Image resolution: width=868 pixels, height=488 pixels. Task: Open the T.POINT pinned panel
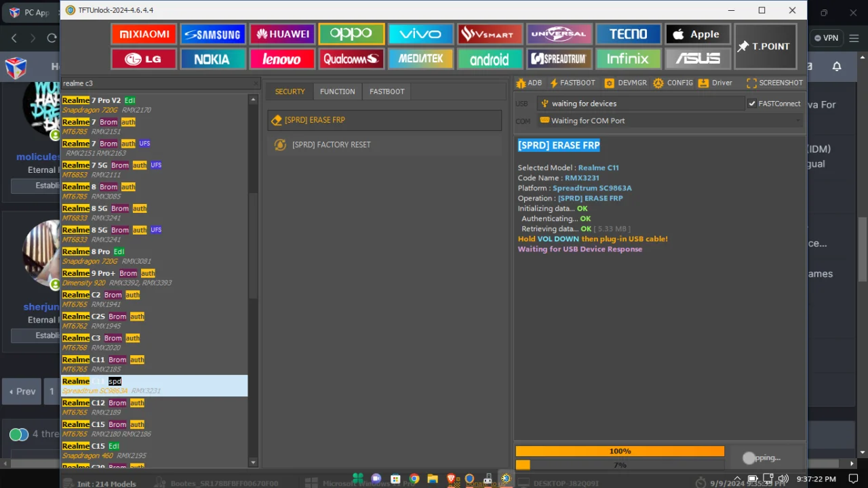[765, 46]
